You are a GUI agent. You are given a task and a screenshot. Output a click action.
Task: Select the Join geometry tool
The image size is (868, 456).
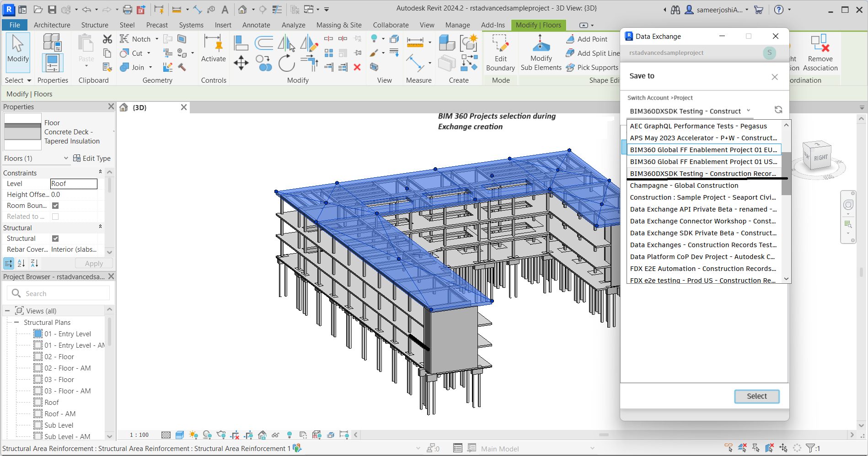132,67
